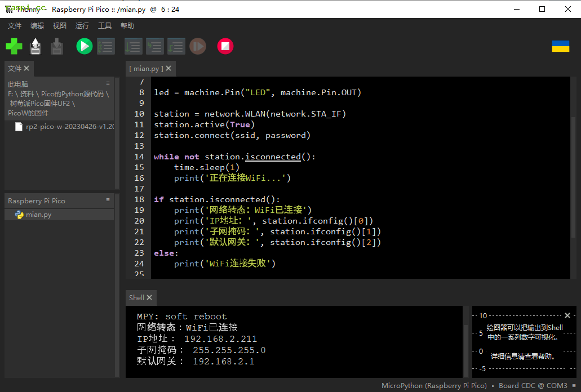Click the Step out debug icon

pos(176,46)
